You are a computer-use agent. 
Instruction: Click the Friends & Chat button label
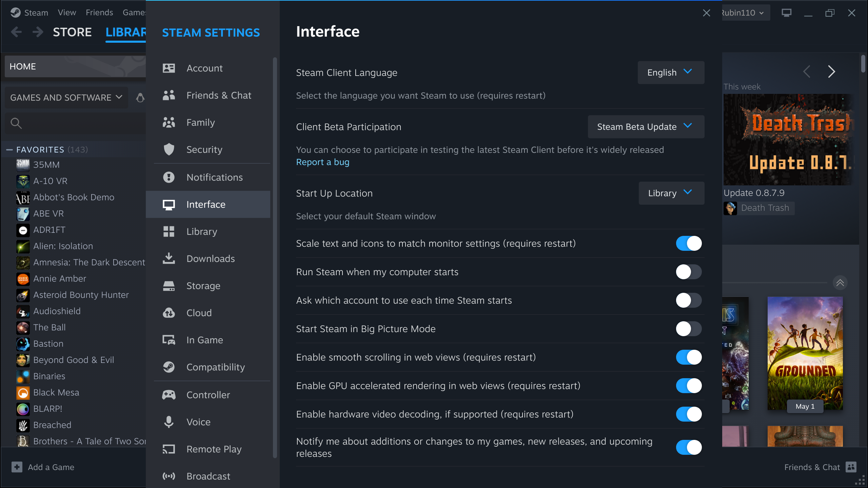[x=812, y=467]
